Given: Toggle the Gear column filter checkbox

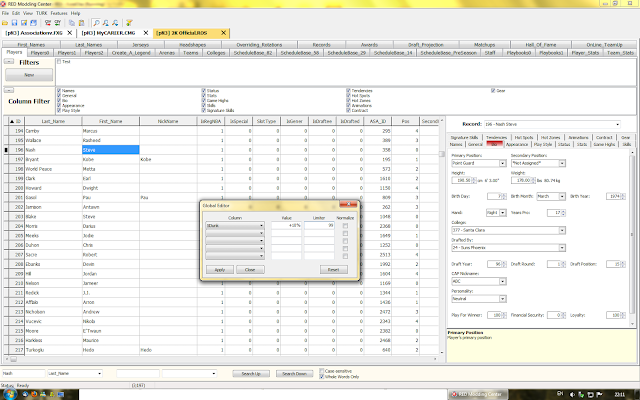Looking at the screenshot, I should click(493, 91).
